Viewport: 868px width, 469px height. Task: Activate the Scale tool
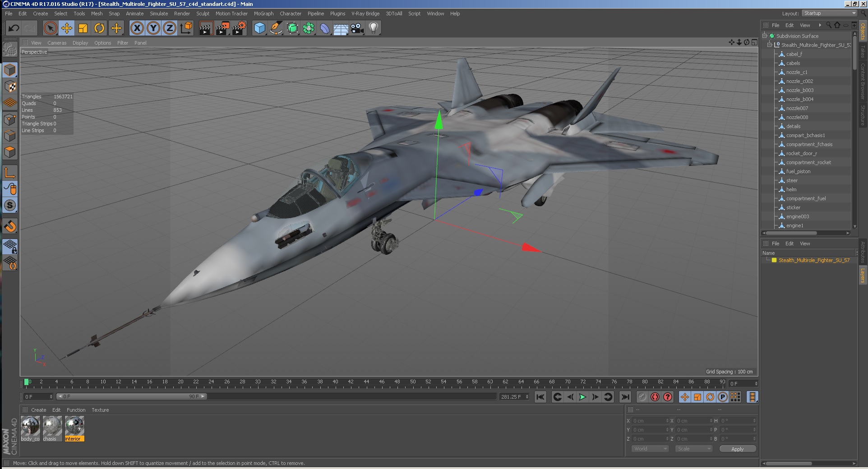[83, 28]
